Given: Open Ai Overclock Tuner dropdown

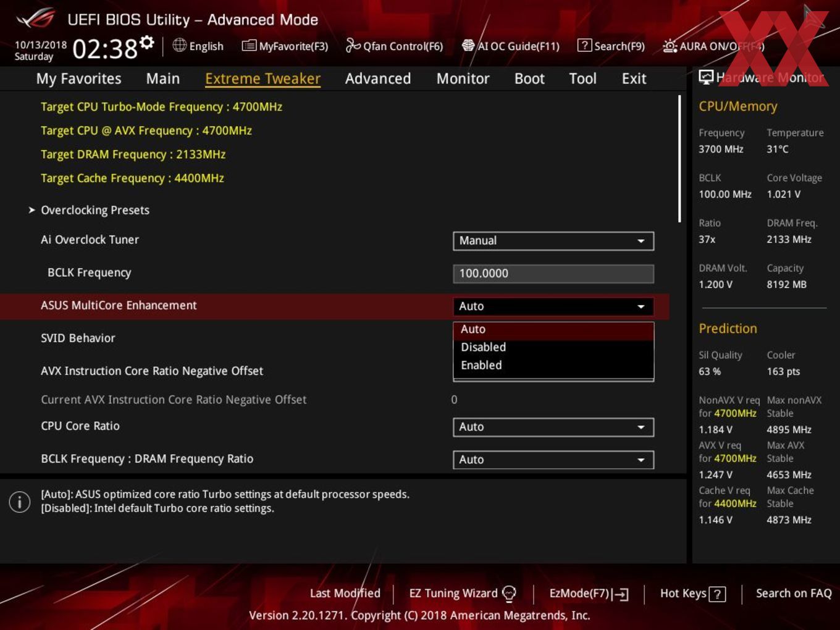Looking at the screenshot, I should pos(553,241).
